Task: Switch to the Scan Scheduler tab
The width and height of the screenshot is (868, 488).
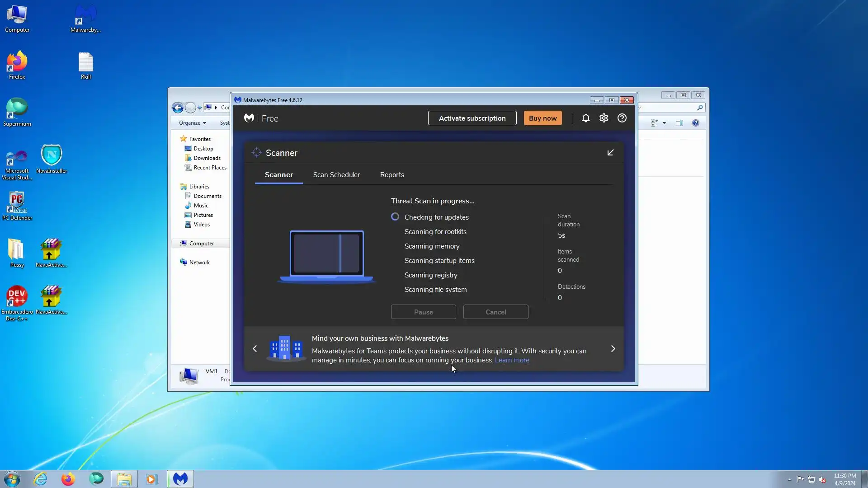Action: coord(336,175)
